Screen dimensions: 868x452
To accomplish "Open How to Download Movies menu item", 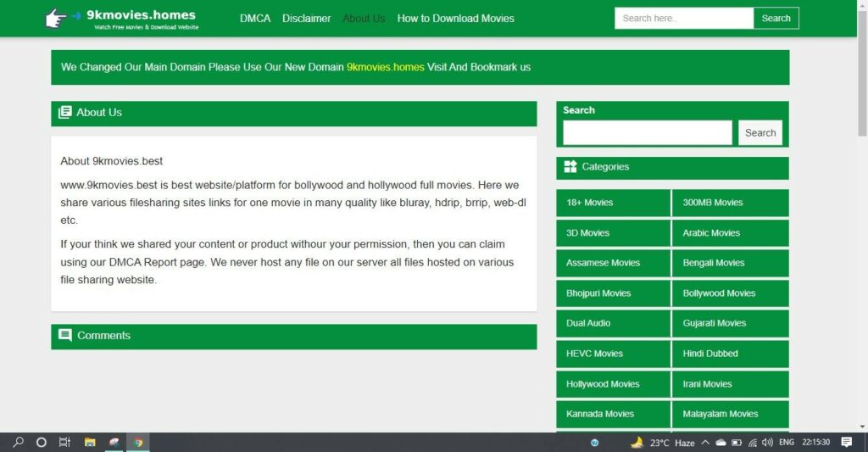I will click(455, 19).
